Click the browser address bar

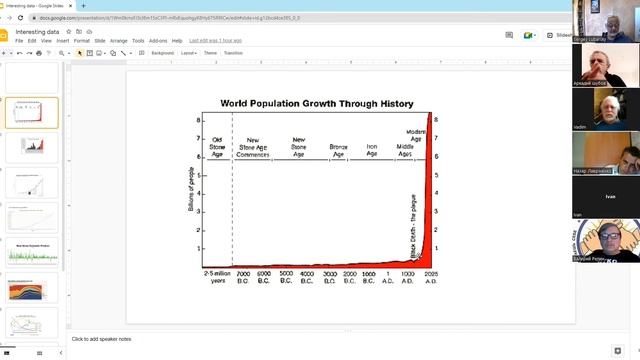point(300,18)
